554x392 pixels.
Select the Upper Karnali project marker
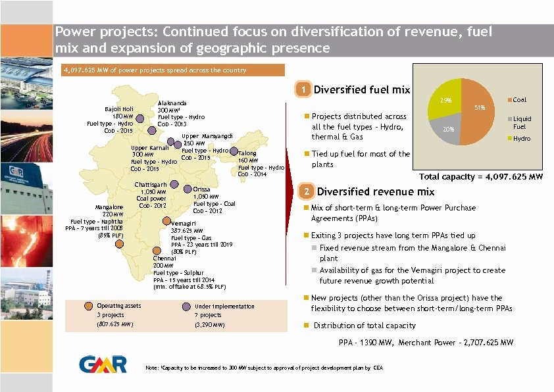[x=170, y=141]
